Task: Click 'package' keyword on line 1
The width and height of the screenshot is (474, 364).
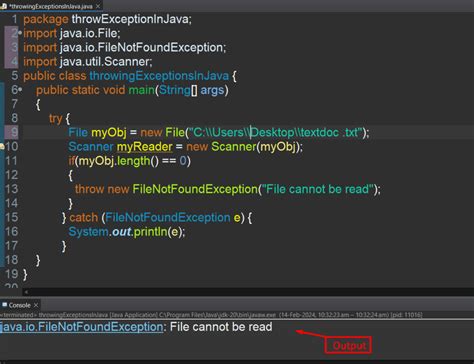Action: pos(46,19)
